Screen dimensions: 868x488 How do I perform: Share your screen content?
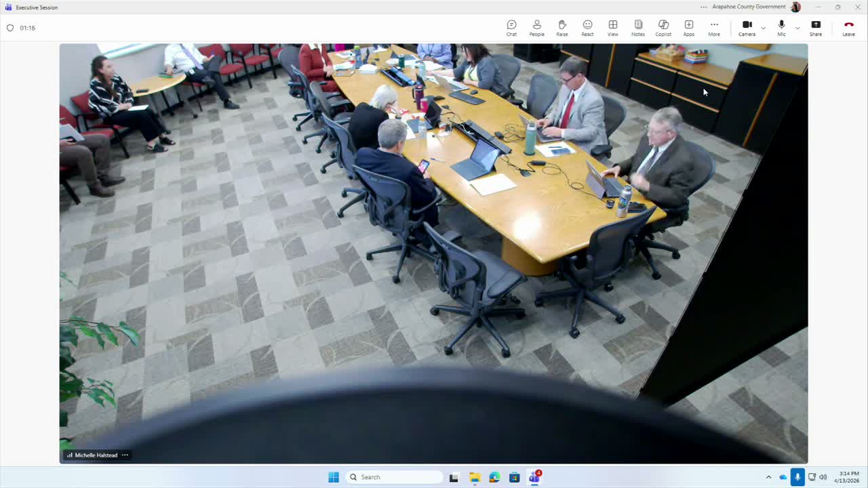[x=816, y=28]
